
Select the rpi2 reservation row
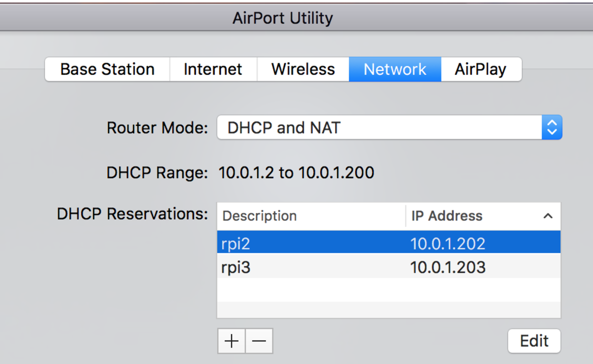click(389, 242)
